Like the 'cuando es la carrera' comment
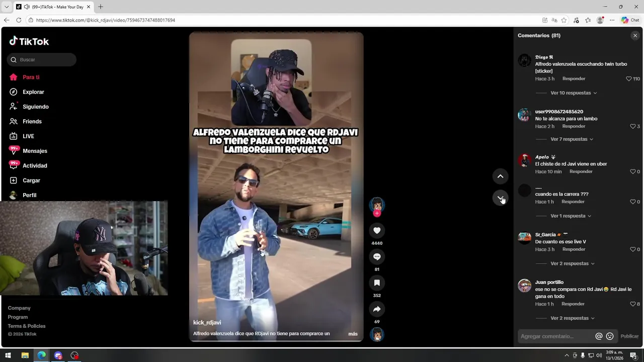The width and height of the screenshot is (644, 362). pos(632,202)
